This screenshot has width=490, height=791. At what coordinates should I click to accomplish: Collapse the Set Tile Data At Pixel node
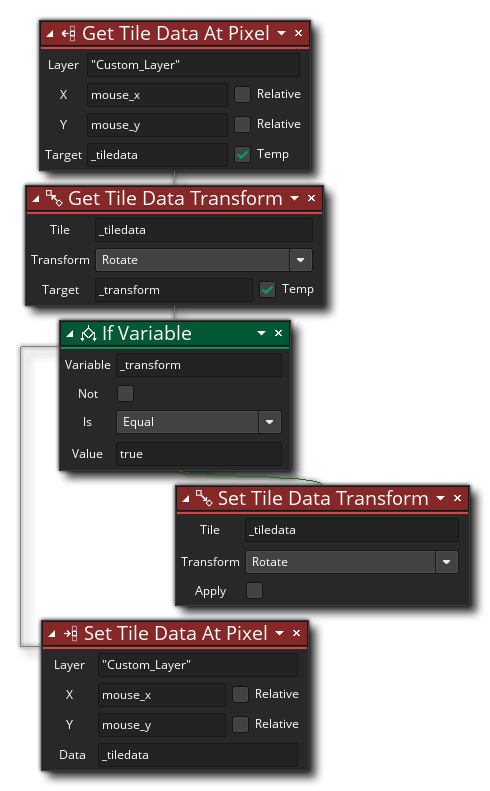[51, 634]
